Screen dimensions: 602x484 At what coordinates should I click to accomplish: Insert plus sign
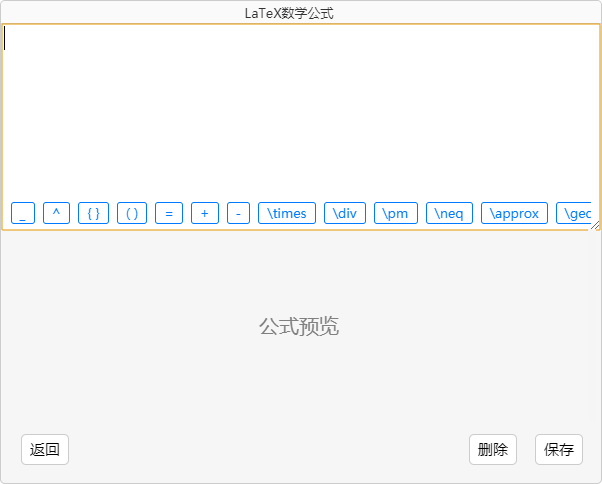(205, 213)
